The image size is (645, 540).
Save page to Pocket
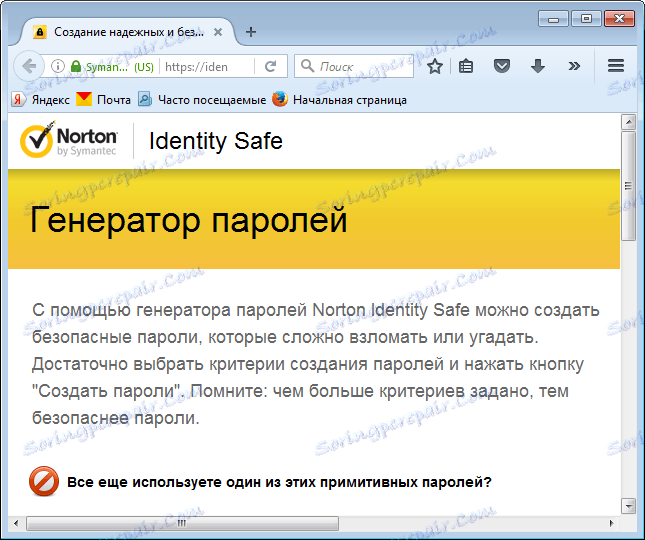click(x=502, y=66)
